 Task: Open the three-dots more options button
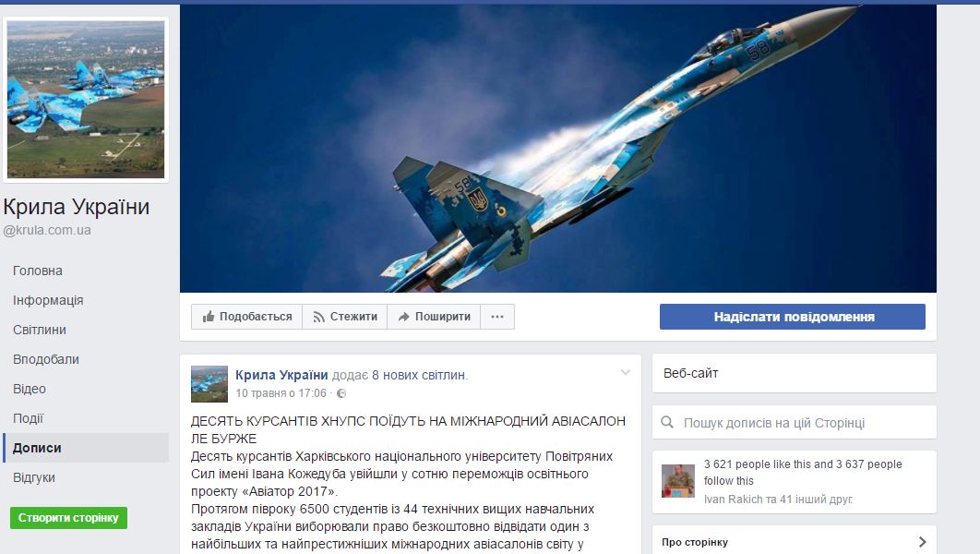coord(497,317)
